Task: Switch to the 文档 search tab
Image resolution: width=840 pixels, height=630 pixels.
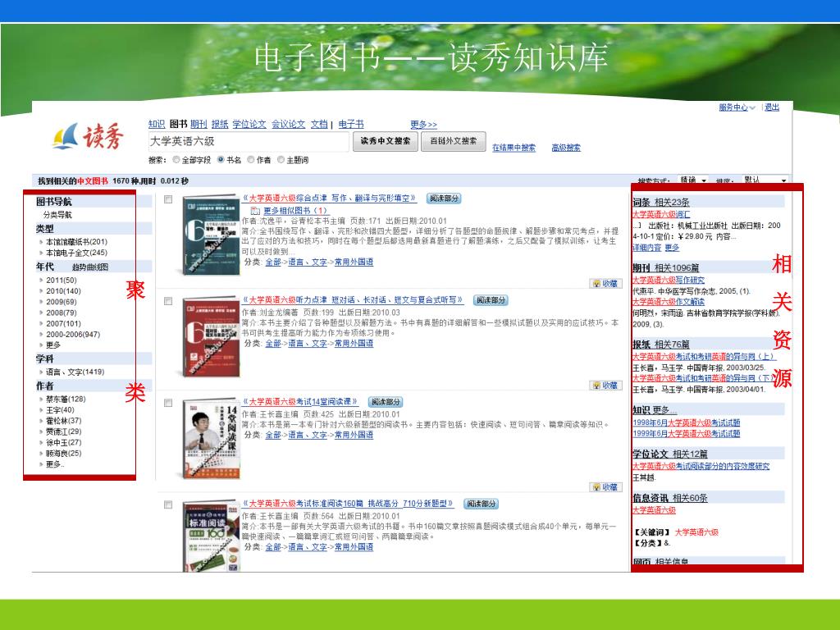Action: point(319,124)
